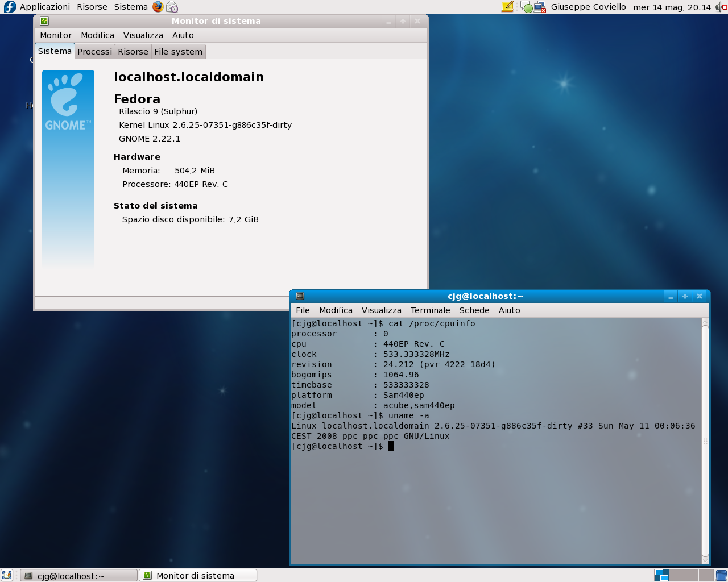The width and height of the screenshot is (728, 582).
Task: Click the Monitor di sistema taskbar button
Action: 198,575
